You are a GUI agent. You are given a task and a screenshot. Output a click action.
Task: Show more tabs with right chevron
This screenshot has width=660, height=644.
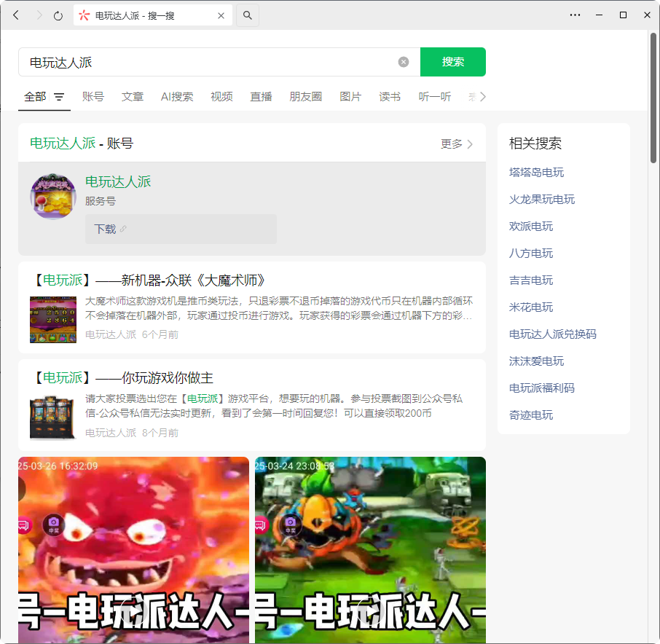point(482,97)
